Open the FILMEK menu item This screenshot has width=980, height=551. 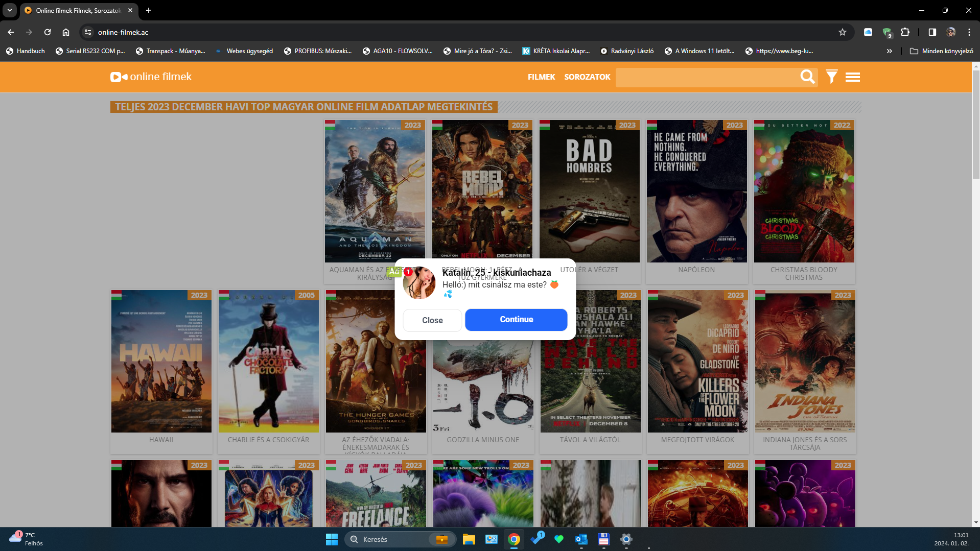541,77
